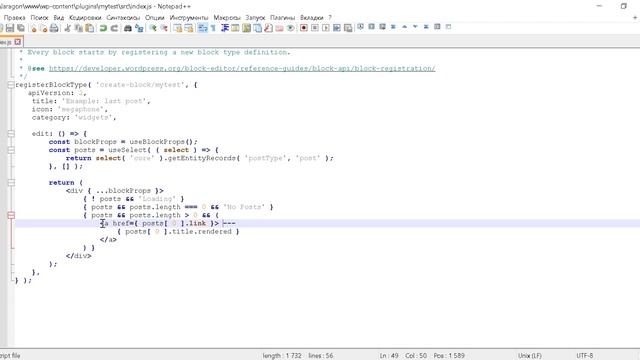Open the Макросы menu
This screenshot has width=640, height=360.
pos(227,18)
